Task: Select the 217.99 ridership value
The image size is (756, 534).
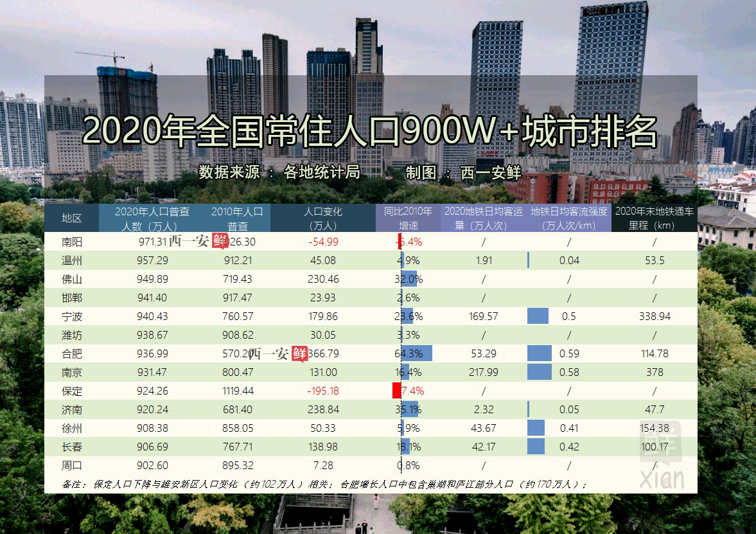Action: point(484,373)
